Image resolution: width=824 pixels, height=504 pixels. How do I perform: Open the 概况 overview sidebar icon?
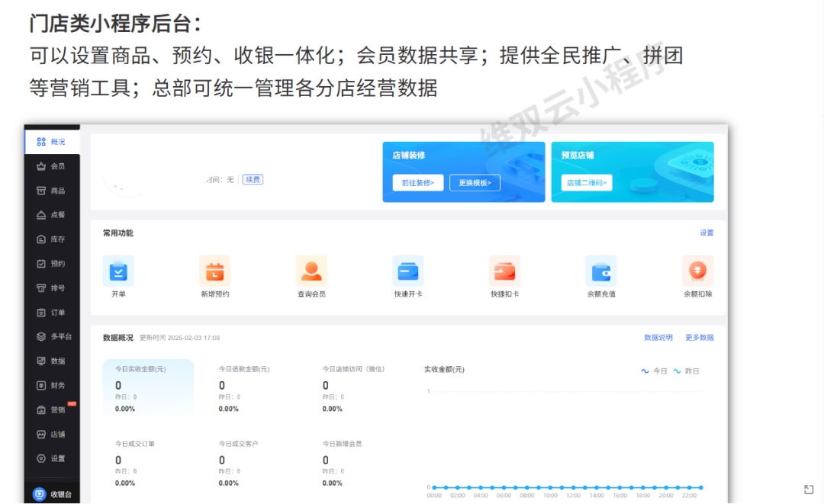(x=41, y=142)
